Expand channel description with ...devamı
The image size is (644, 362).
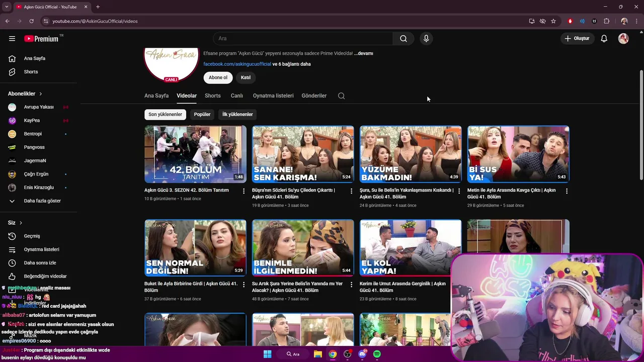click(363, 53)
